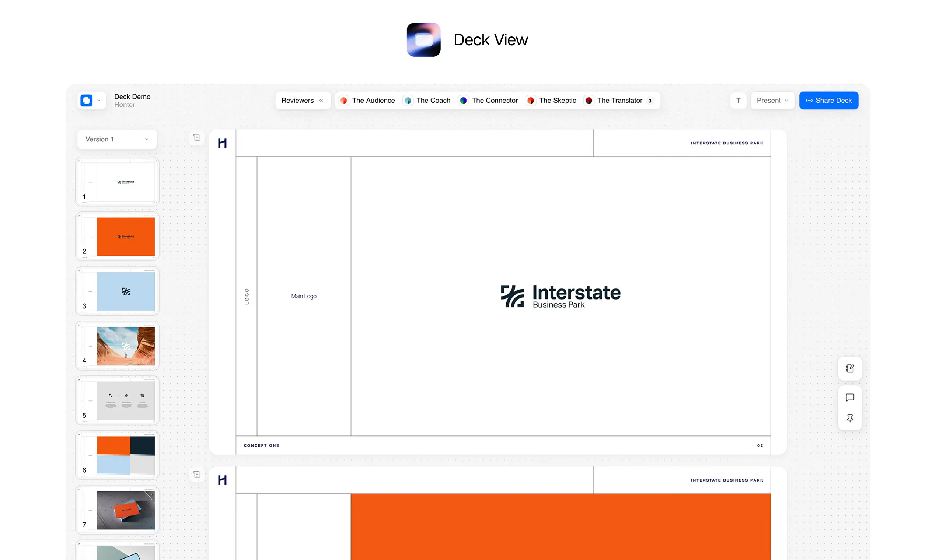936x560 pixels.
Task: Click the Main Logo label on slide
Action: pos(304,296)
